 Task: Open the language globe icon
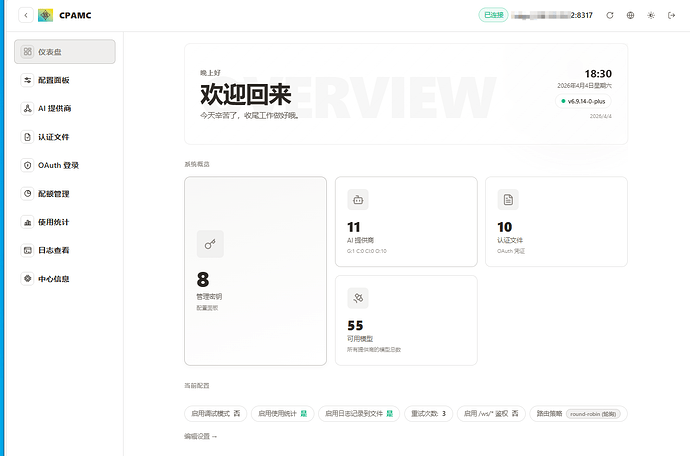(x=630, y=15)
